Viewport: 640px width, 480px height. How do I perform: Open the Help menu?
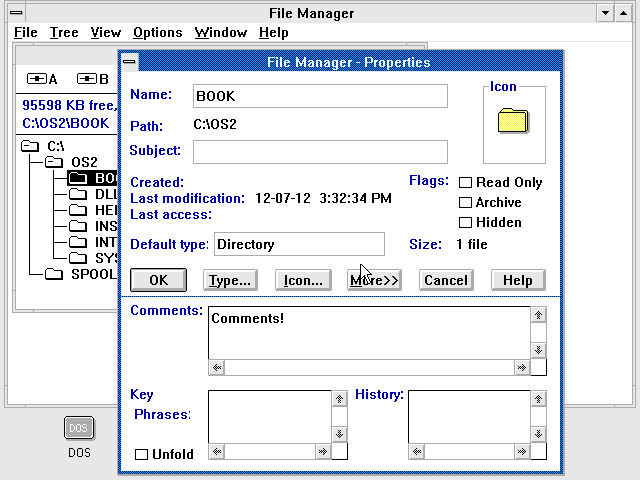tap(273, 32)
